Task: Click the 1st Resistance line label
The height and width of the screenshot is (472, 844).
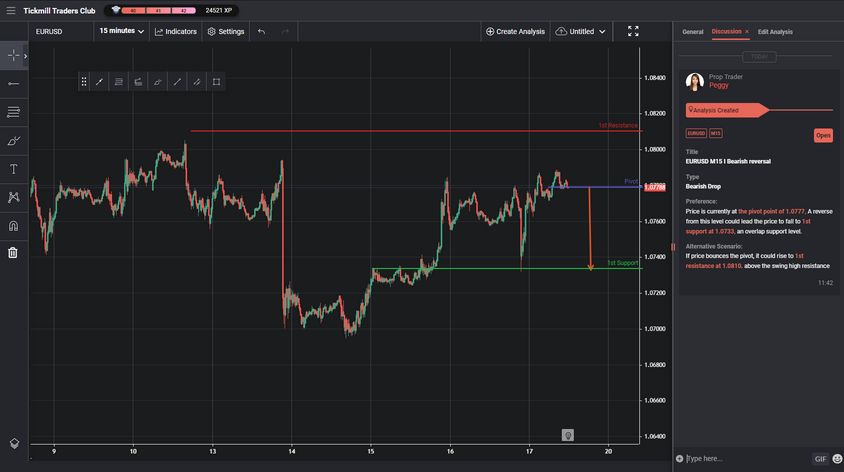Action: click(x=618, y=125)
